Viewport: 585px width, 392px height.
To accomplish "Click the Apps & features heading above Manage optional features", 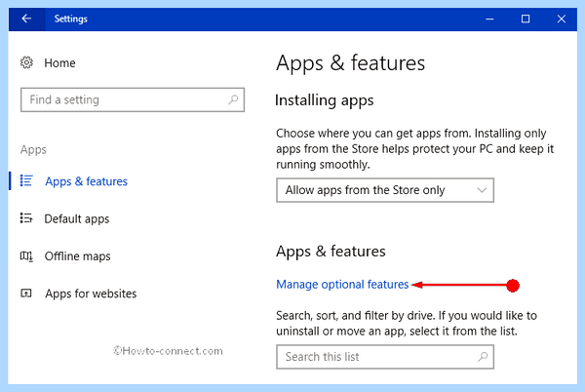I will click(x=331, y=252).
